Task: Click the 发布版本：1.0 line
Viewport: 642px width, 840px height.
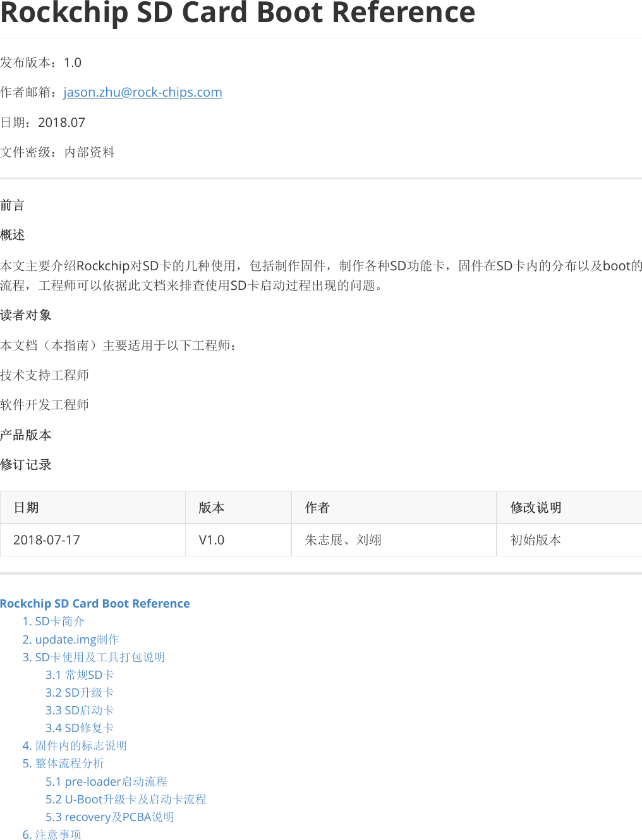Action: [x=40, y=63]
